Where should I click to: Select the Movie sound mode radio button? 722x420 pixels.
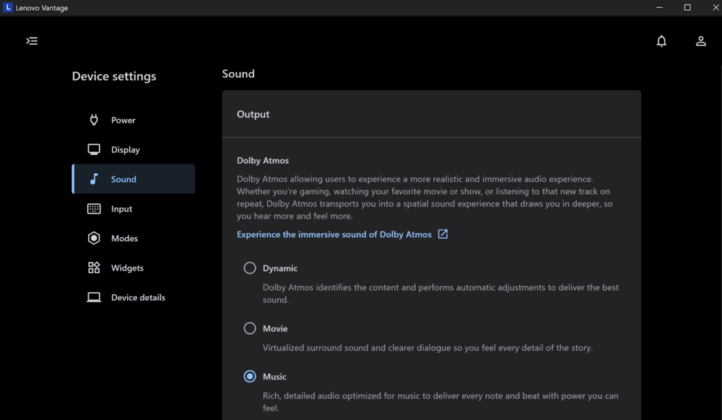click(250, 328)
